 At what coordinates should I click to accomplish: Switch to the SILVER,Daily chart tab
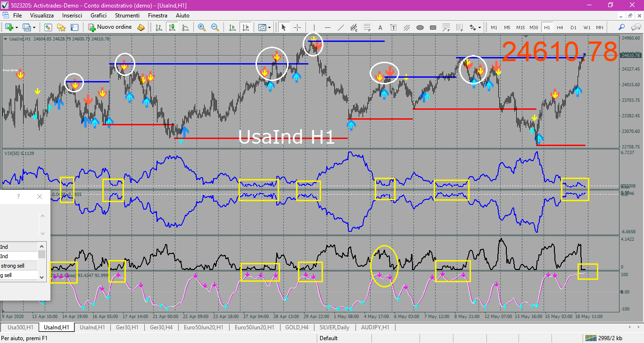click(334, 327)
